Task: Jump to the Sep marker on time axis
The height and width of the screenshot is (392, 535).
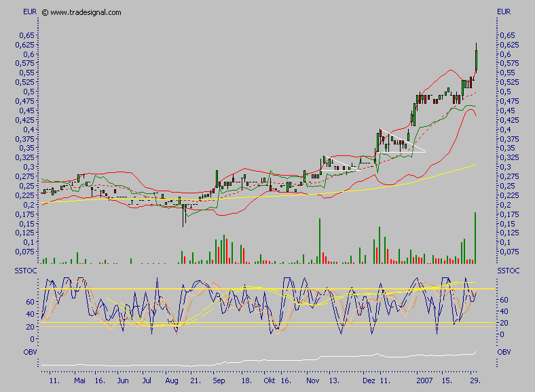Action: pyautogui.click(x=219, y=382)
